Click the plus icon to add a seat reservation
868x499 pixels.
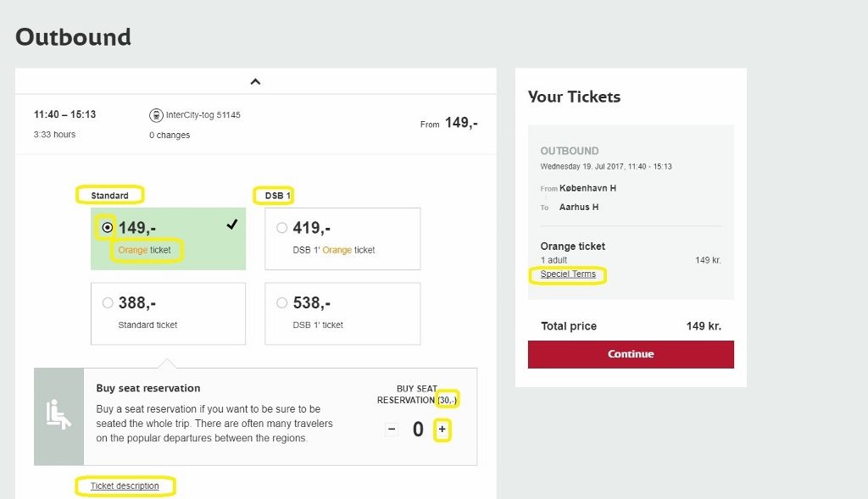(442, 430)
